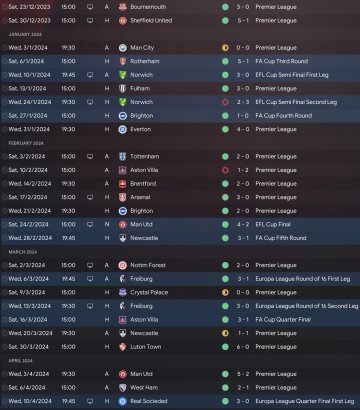Click the Tottenham club badge
This screenshot has height=410, width=360.
pyautogui.click(x=123, y=157)
